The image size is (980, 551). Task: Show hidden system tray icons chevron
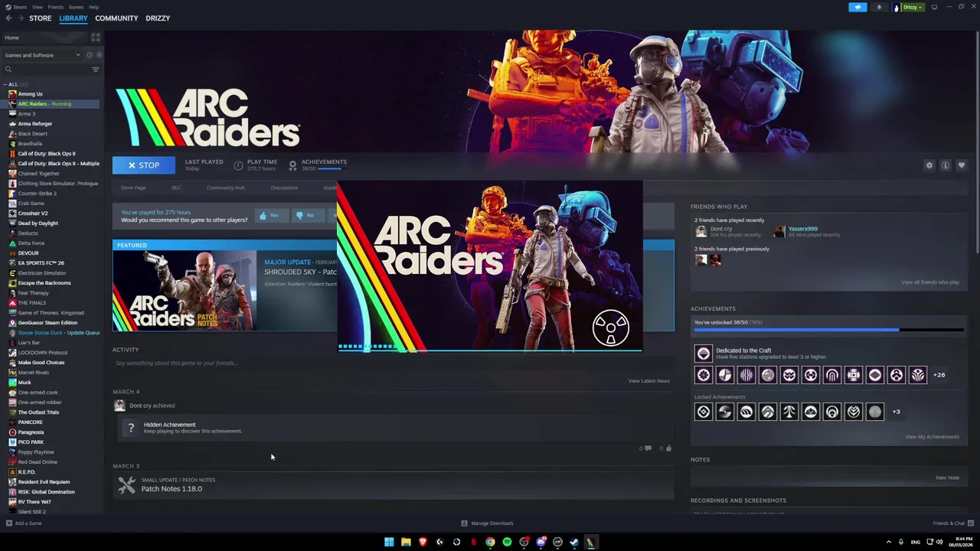click(x=888, y=542)
